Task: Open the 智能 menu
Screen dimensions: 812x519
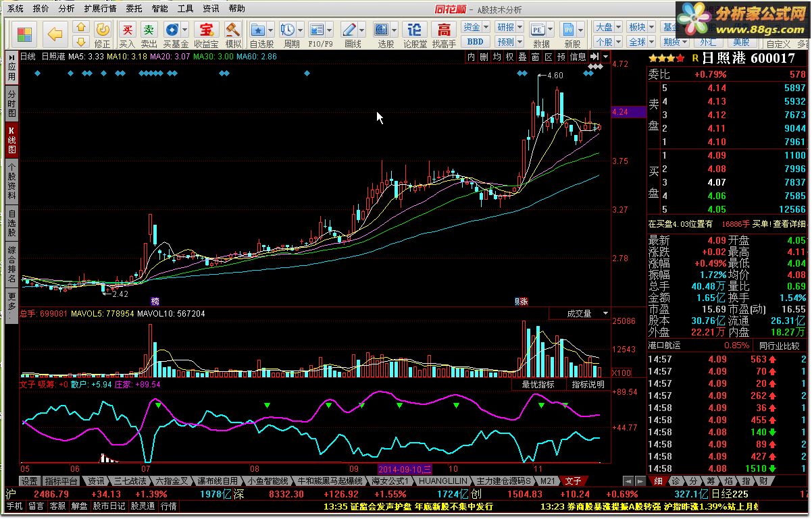Action: coord(160,9)
